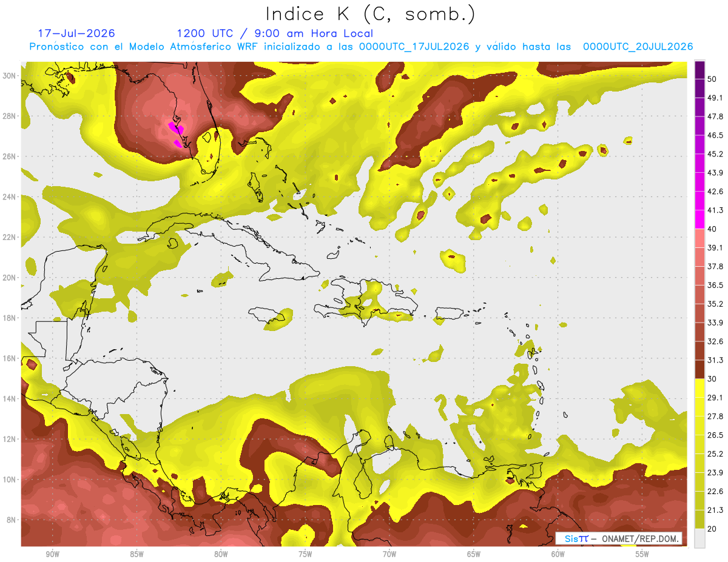Click the colorbar value 50
728x562 pixels.
713,79
